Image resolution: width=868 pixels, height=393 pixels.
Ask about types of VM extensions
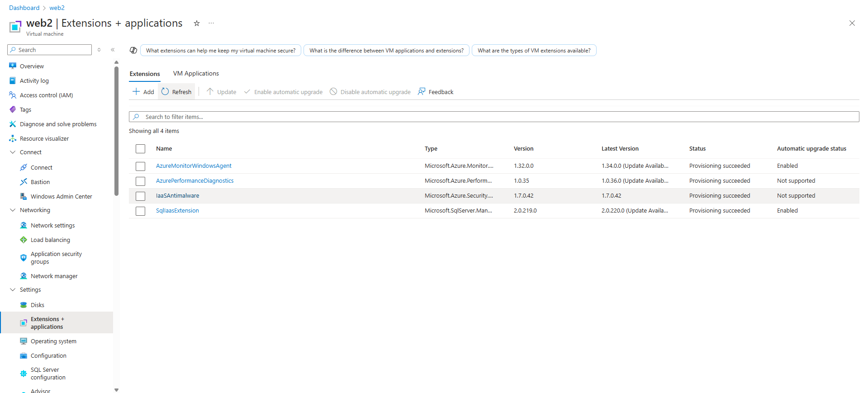(534, 51)
